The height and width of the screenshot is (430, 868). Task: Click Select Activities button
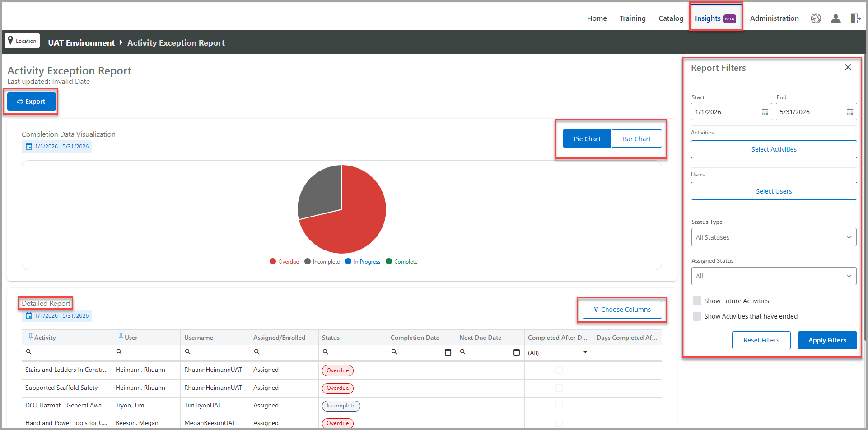[774, 149]
